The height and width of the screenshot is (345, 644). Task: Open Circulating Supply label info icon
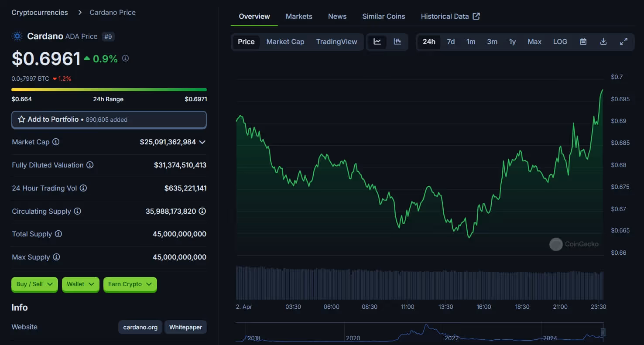tap(77, 211)
